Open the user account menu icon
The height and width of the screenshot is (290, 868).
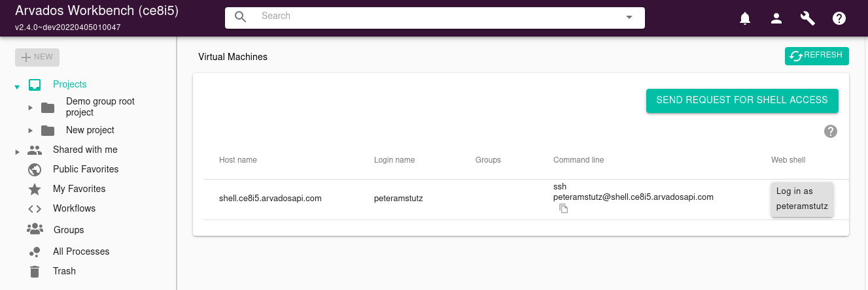click(776, 18)
